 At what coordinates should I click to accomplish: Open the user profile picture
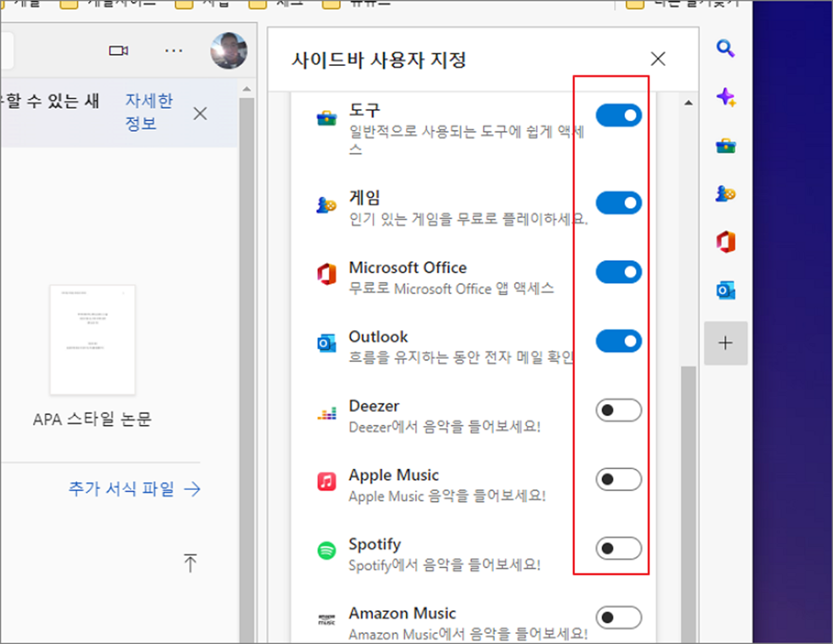[229, 51]
